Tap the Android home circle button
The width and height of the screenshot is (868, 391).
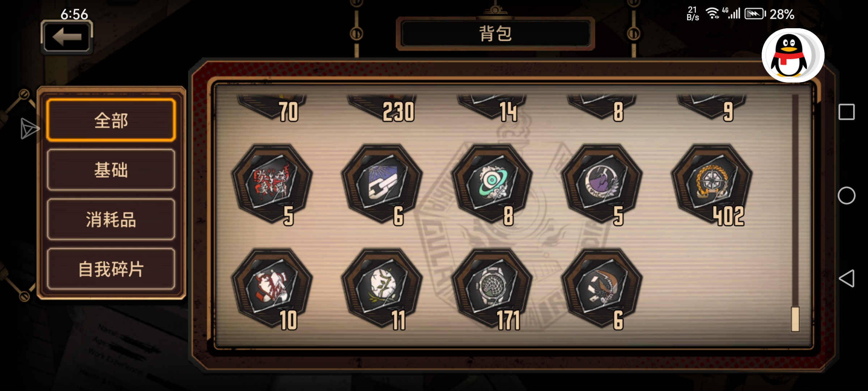[x=846, y=195]
